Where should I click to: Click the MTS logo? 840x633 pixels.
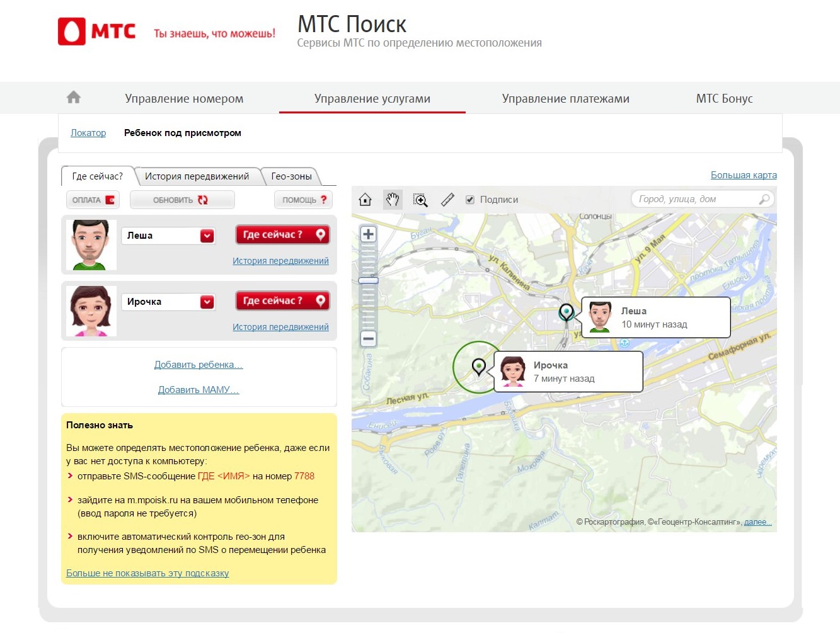97,31
